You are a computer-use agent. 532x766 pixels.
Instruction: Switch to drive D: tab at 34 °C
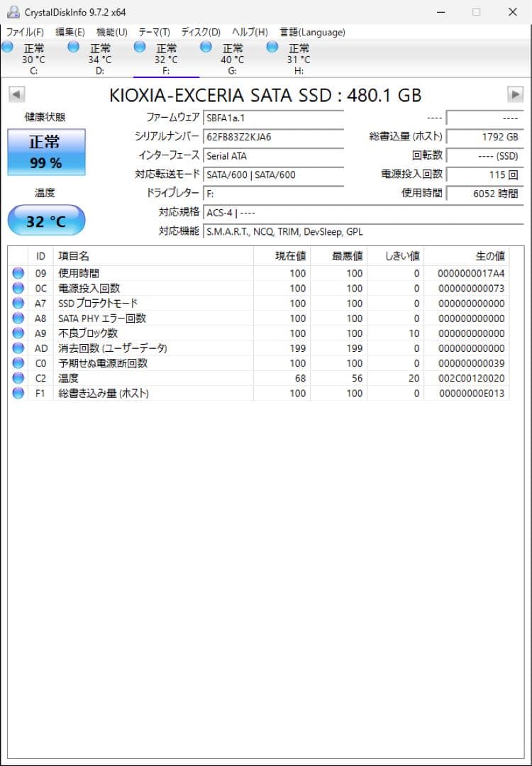[100, 59]
